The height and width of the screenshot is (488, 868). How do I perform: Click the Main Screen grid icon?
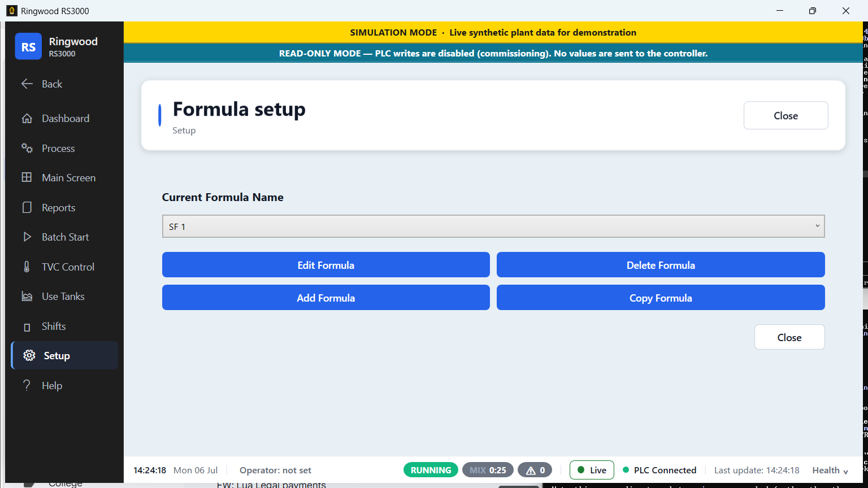point(27,177)
